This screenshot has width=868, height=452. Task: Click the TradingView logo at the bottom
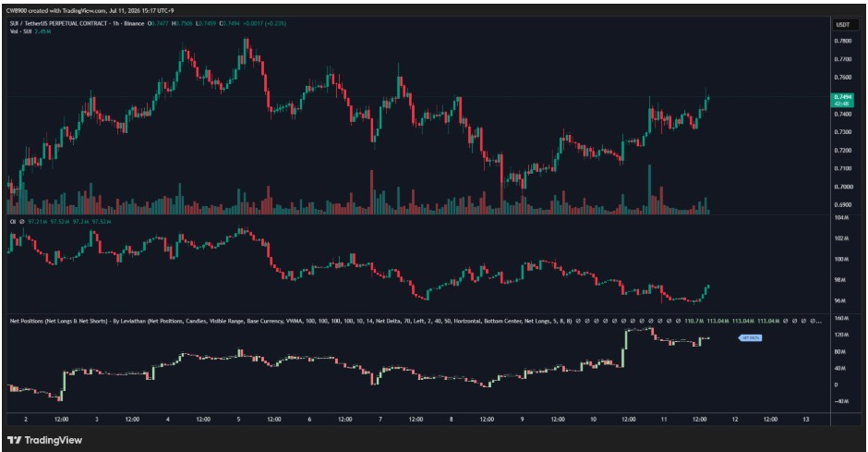click(45, 440)
